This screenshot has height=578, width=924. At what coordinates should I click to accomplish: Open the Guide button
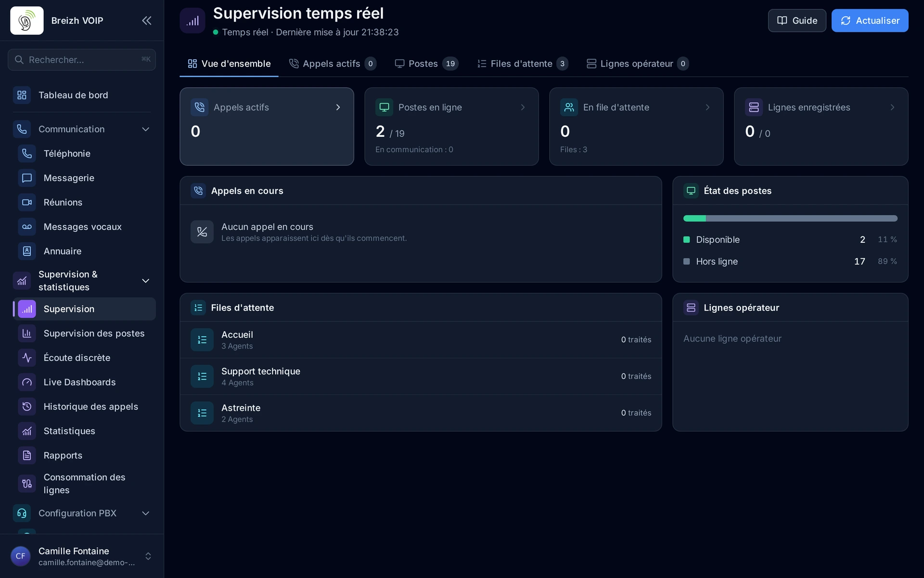point(797,21)
